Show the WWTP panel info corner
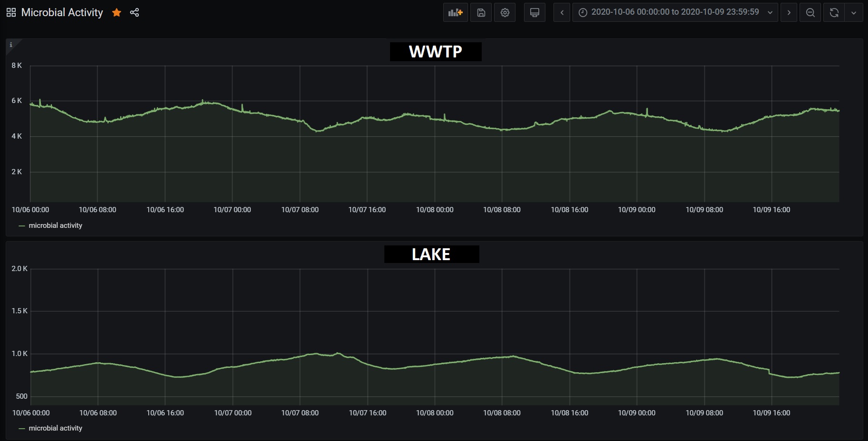The height and width of the screenshot is (441, 868). click(10, 45)
